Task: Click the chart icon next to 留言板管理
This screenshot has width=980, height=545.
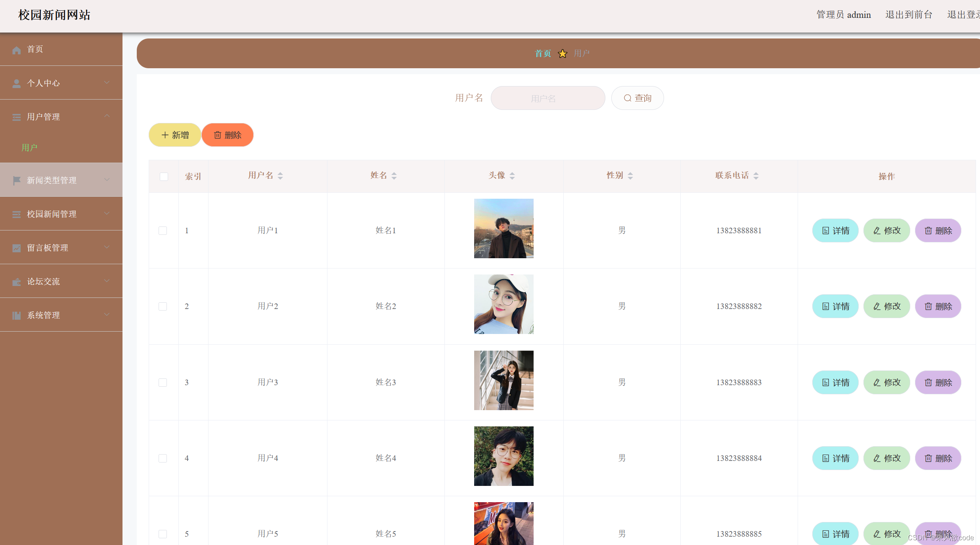Action: 16,248
